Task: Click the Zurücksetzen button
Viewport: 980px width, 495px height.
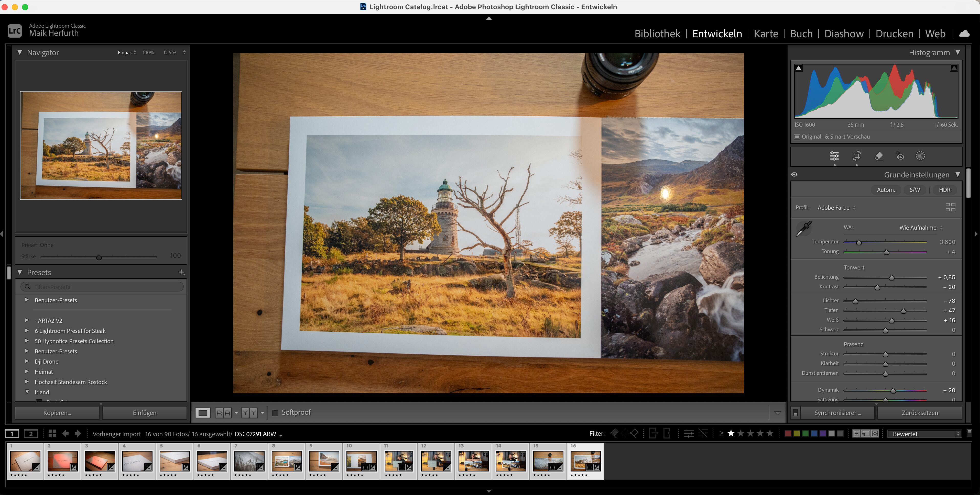Action: [x=920, y=412]
